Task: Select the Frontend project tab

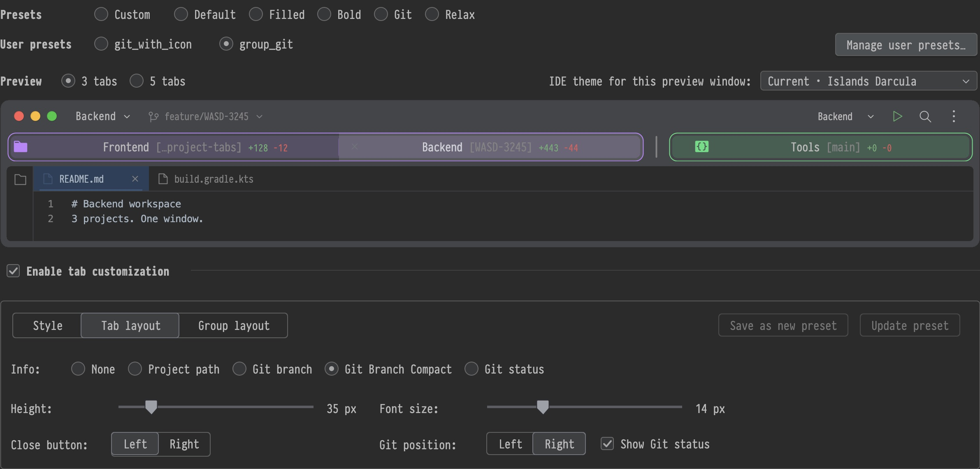Action: coord(174,147)
